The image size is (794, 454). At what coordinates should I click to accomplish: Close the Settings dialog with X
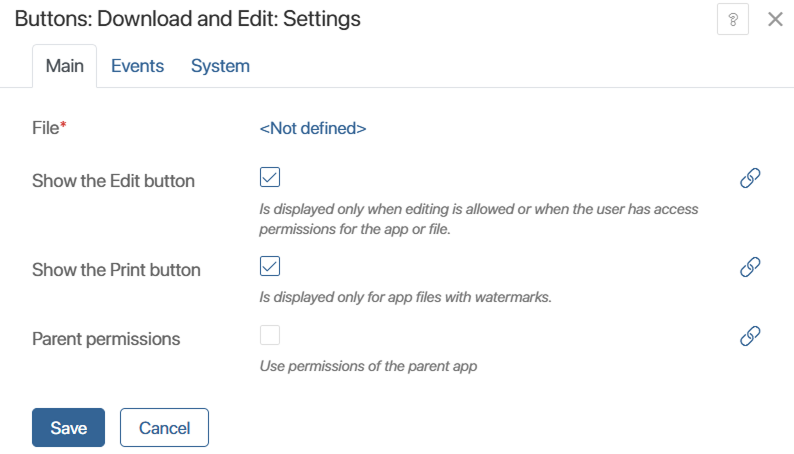[x=775, y=19]
